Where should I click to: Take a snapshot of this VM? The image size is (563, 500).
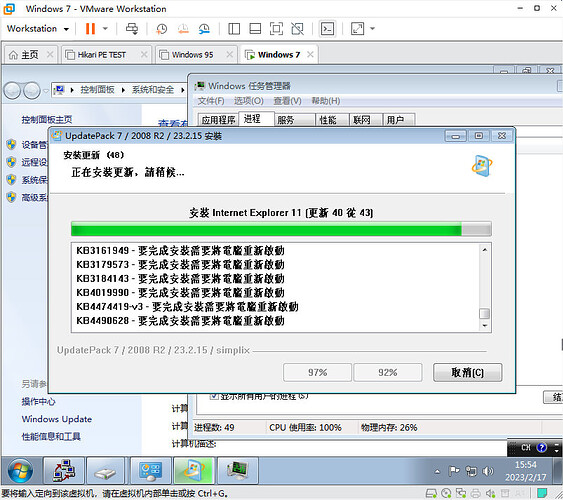pos(161,29)
